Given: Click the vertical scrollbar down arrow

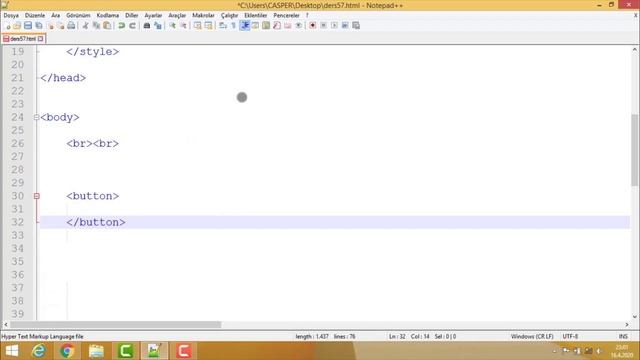Looking at the screenshot, I should [635, 317].
